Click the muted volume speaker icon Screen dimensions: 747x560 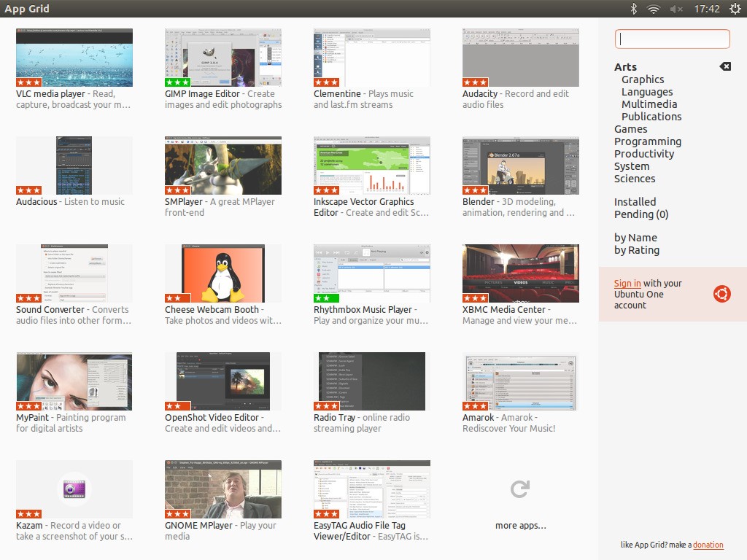676,9
